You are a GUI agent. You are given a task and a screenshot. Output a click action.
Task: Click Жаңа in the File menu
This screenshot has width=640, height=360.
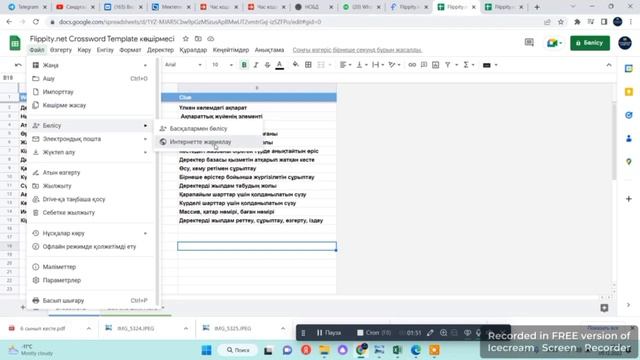[91, 65]
